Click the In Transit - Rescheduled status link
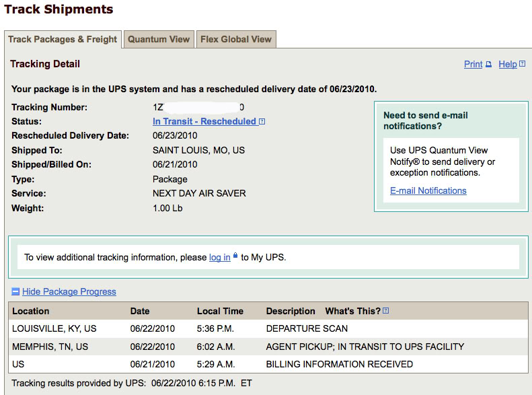This screenshot has height=395, width=532. (x=204, y=122)
